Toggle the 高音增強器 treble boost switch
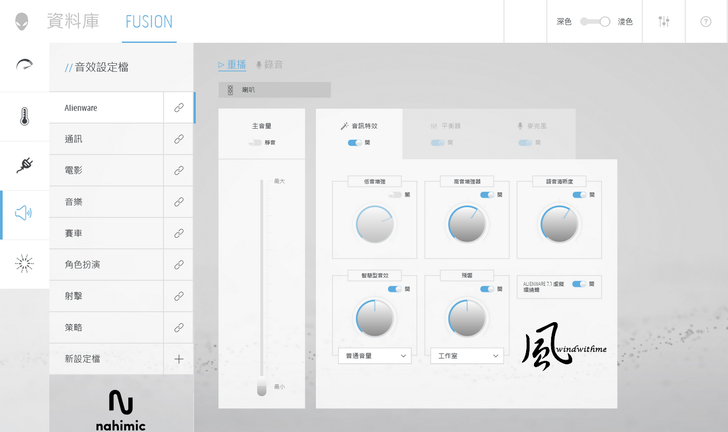 click(x=487, y=195)
